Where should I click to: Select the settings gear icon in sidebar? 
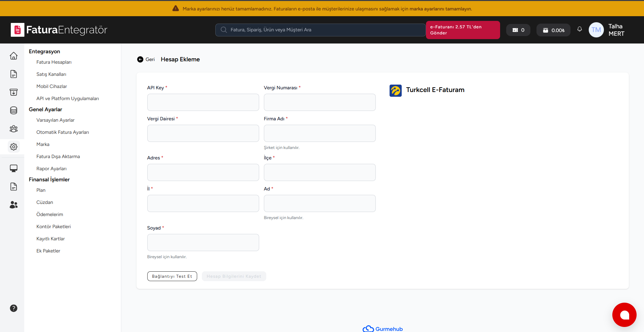(13, 147)
